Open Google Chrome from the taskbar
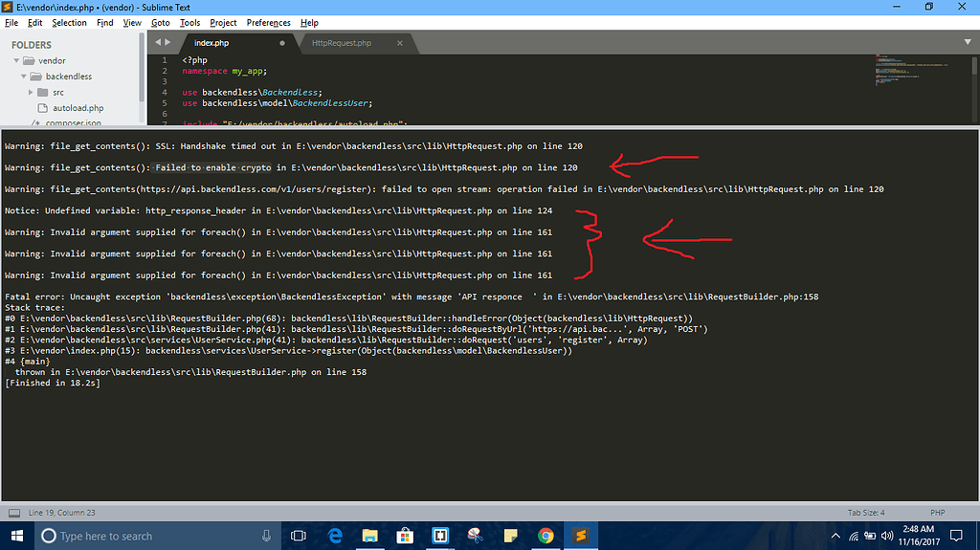The height and width of the screenshot is (550, 980). click(x=545, y=536)
